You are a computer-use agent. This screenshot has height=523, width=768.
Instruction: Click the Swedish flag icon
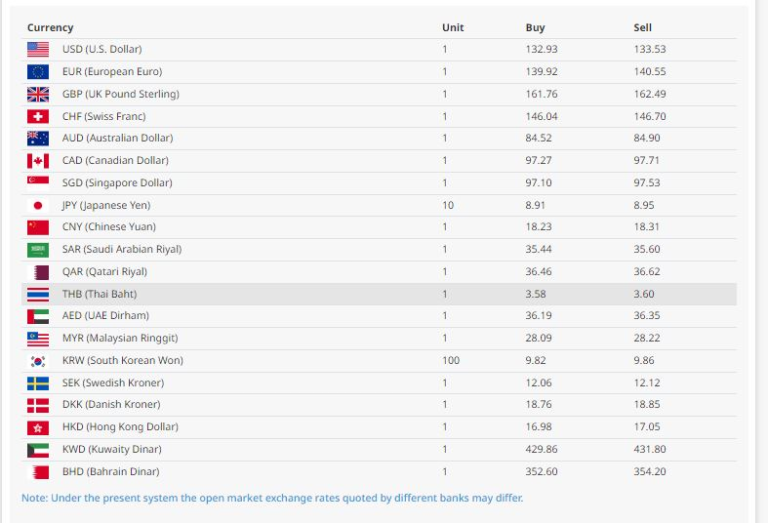point(38,383)
